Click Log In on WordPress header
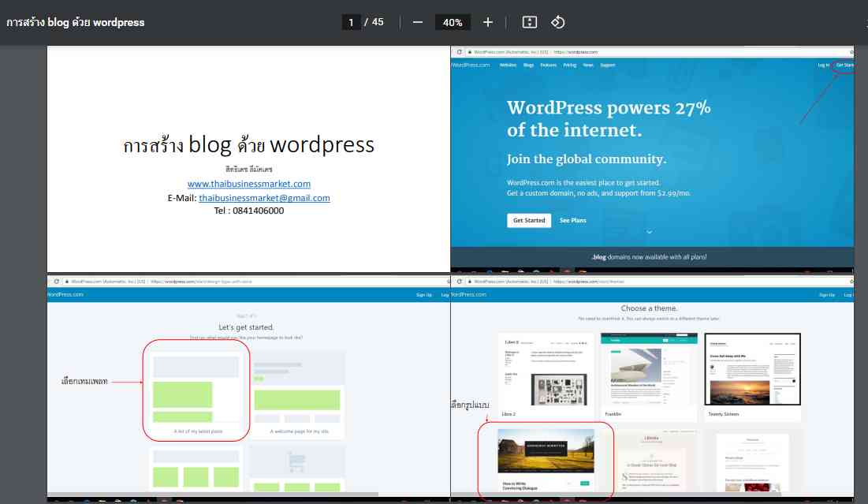 click(x=823, y=65)
